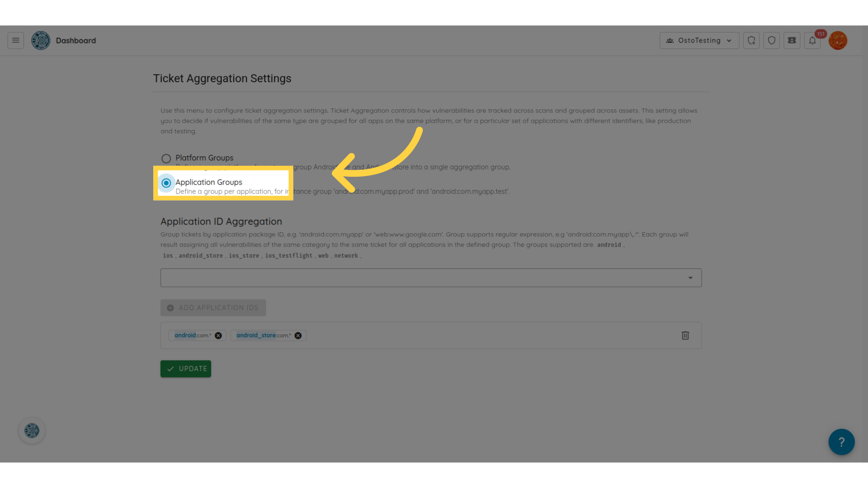Click the OstoTesting account avatar icon
This screenshot has height=488, width=868.
click(x=838, y=41)
